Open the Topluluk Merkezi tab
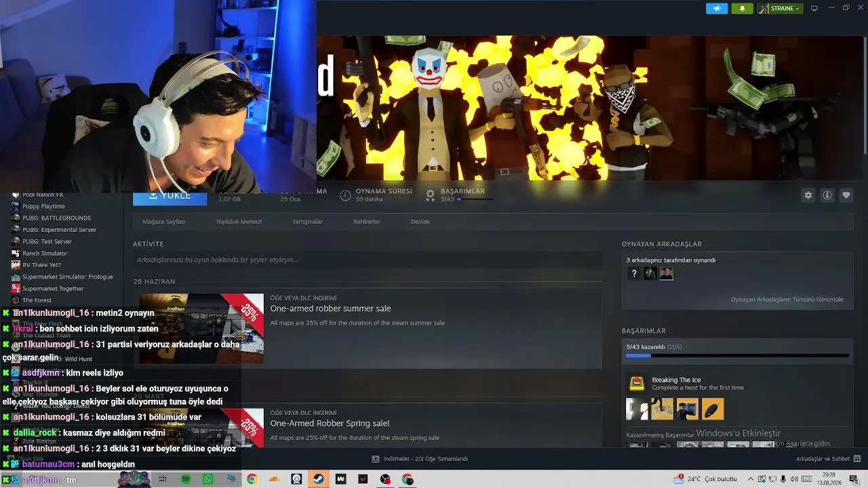The width and height of the screenshot is (868, 488). tap(239, 222)
